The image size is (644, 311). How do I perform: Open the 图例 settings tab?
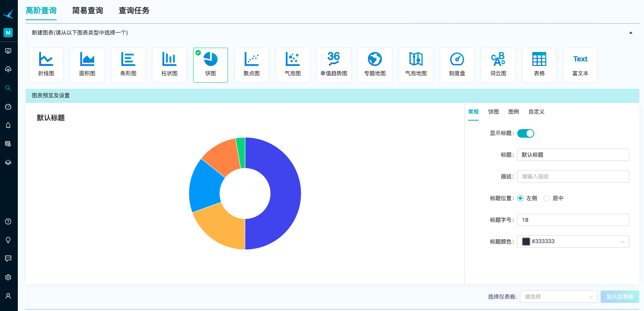pos(514,112)
